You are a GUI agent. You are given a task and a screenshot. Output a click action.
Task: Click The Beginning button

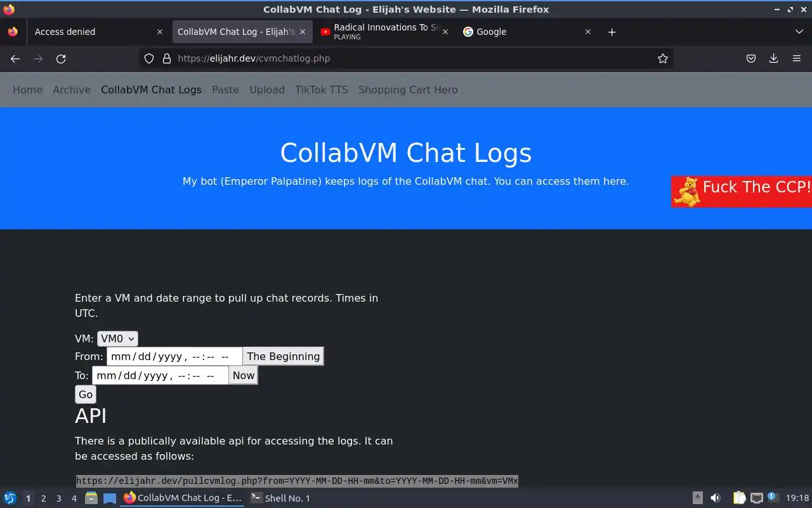point(284,356)
